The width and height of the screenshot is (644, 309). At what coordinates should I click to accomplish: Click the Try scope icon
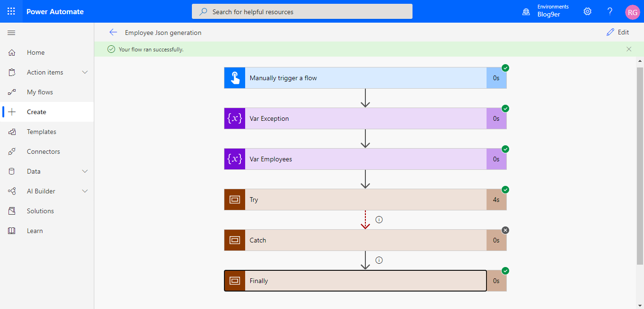point(234,200)
